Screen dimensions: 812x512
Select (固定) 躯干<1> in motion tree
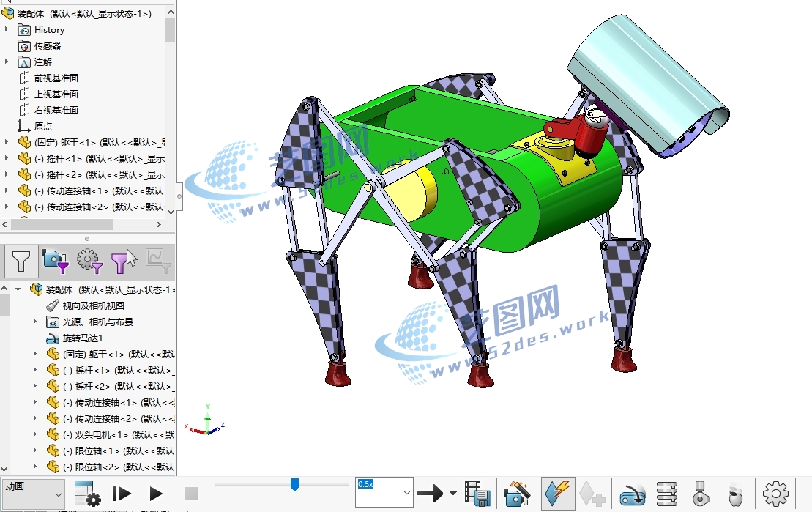(x=118, y=354)
